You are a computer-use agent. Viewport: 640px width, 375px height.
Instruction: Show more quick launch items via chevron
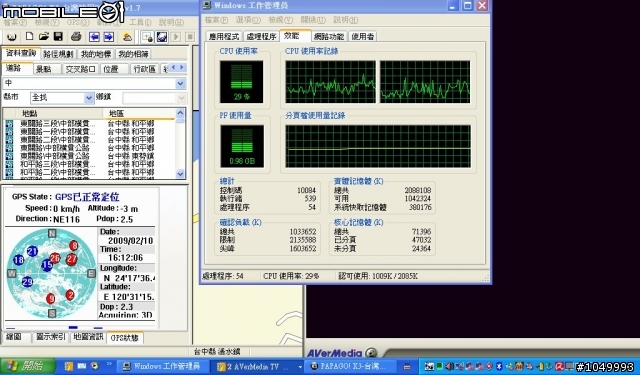109,364
